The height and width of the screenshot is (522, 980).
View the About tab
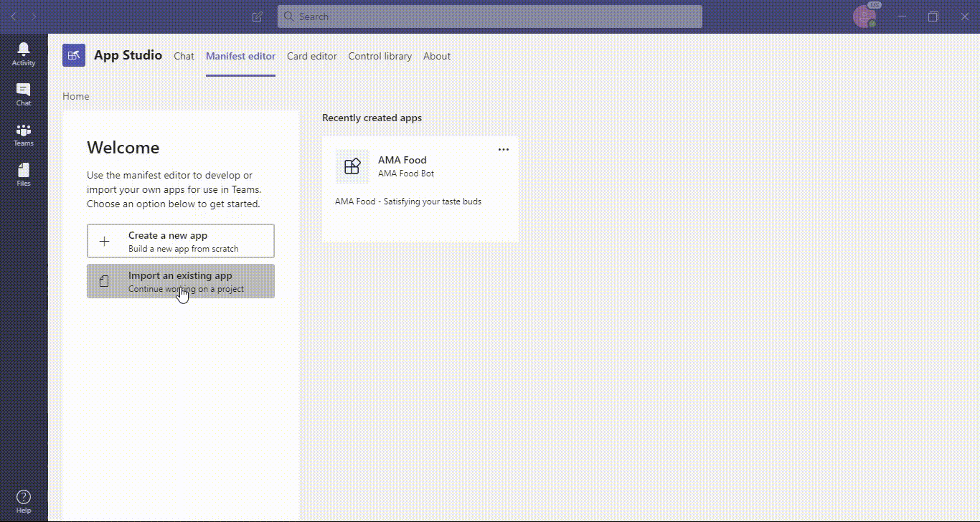coord(436,56)
